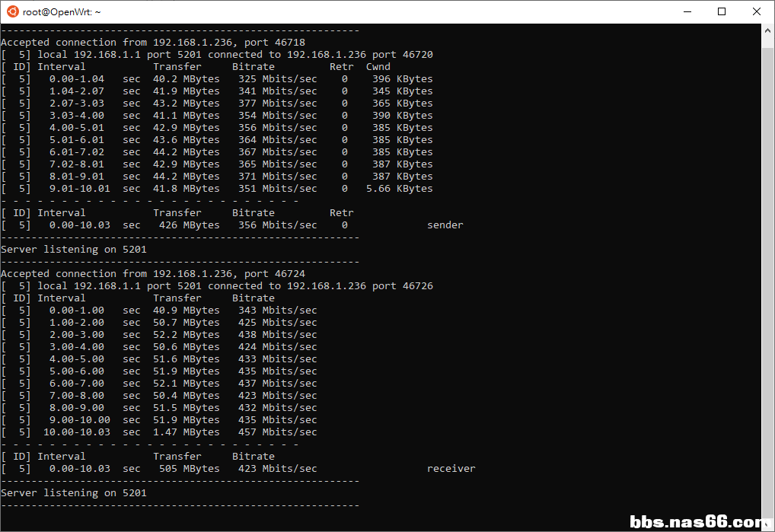Click the scrollbar up arrow

pos(767,30)
